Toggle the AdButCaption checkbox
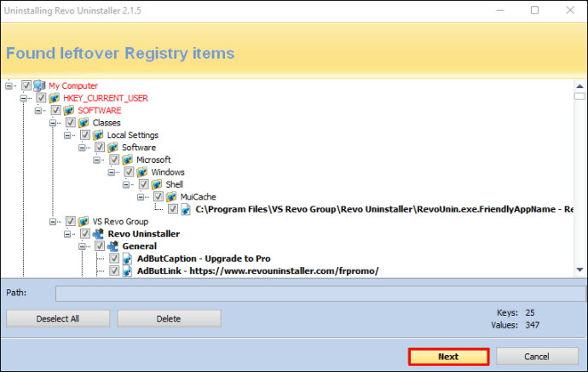This screenshot has height=372, width=588. (x=114, y=259)
